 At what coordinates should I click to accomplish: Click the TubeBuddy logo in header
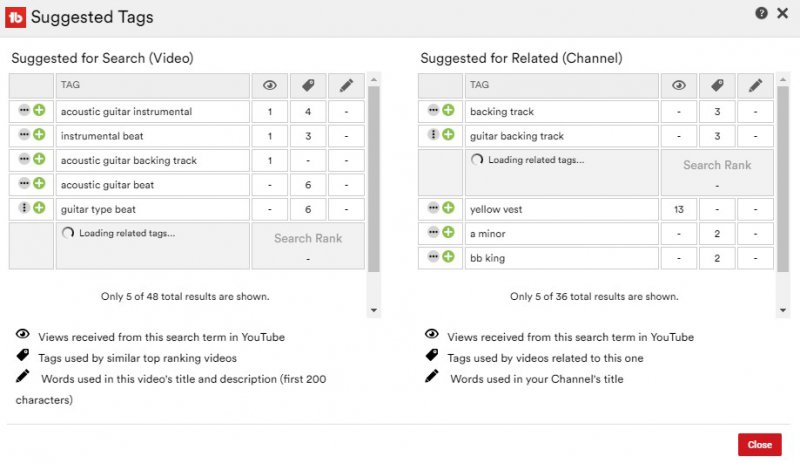pyautogui.click(x=16, y=17)
